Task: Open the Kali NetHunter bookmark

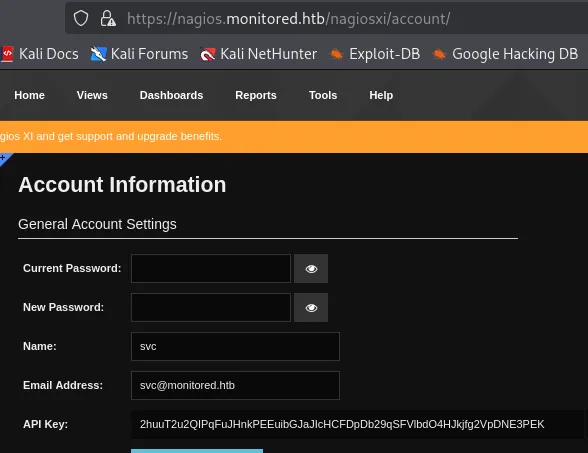Action: (258, 54)
